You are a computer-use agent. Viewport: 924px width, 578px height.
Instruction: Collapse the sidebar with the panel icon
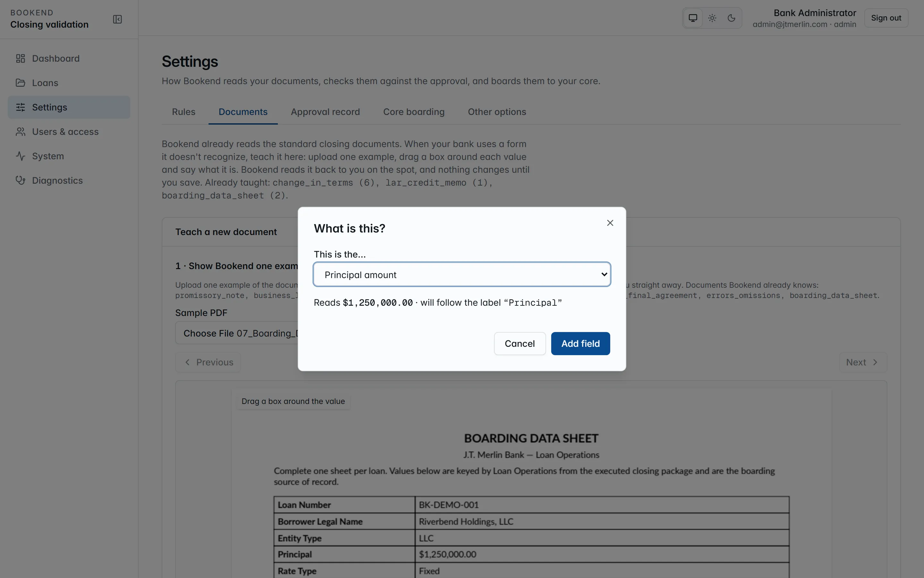point(117,19)
